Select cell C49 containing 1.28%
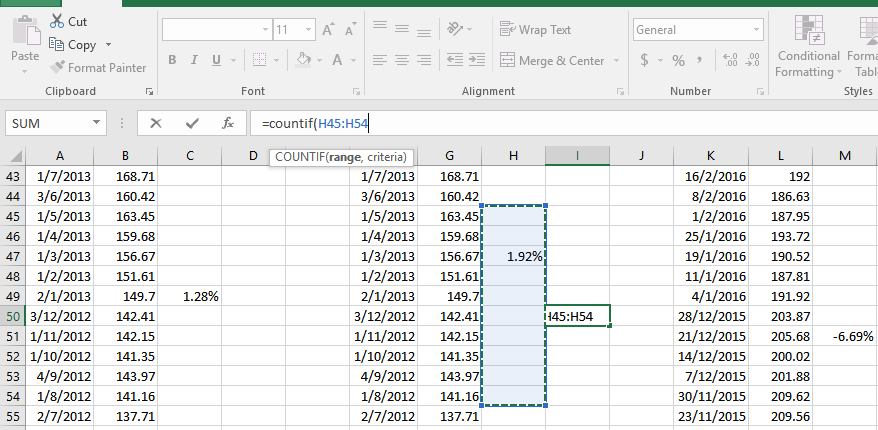The width and height of the screenshot is (878, 430). 189,297
